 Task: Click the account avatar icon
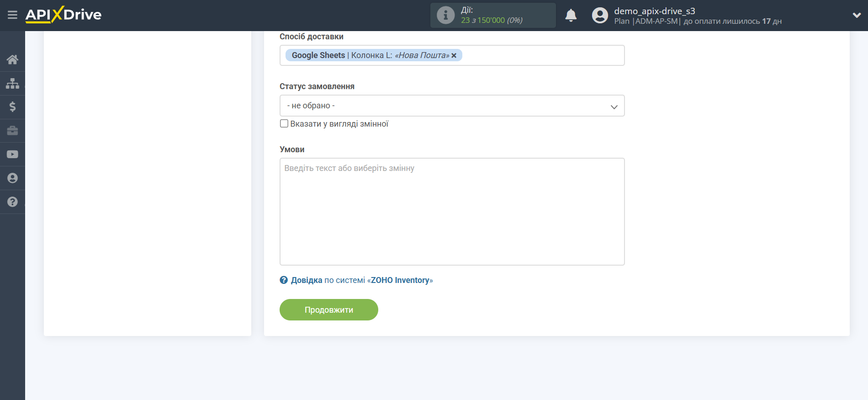tap(600, 15)
